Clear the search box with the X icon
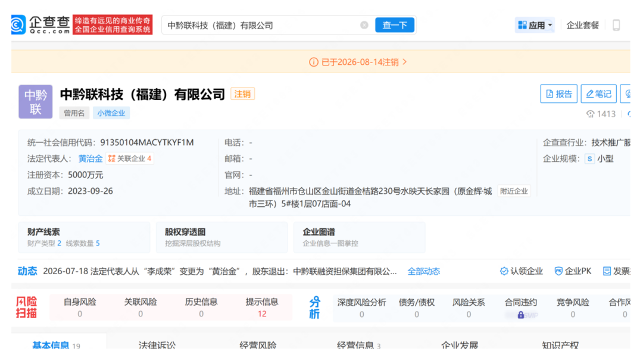This screenshot has height=364, width=643. click(364, 25)
